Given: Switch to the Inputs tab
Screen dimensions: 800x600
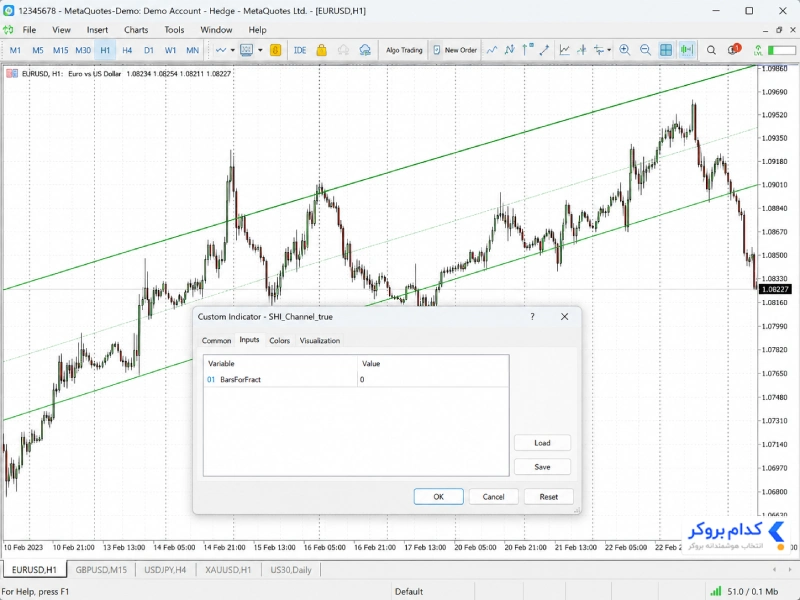Looking at the screenshot, I should click(x=249, y=340).
